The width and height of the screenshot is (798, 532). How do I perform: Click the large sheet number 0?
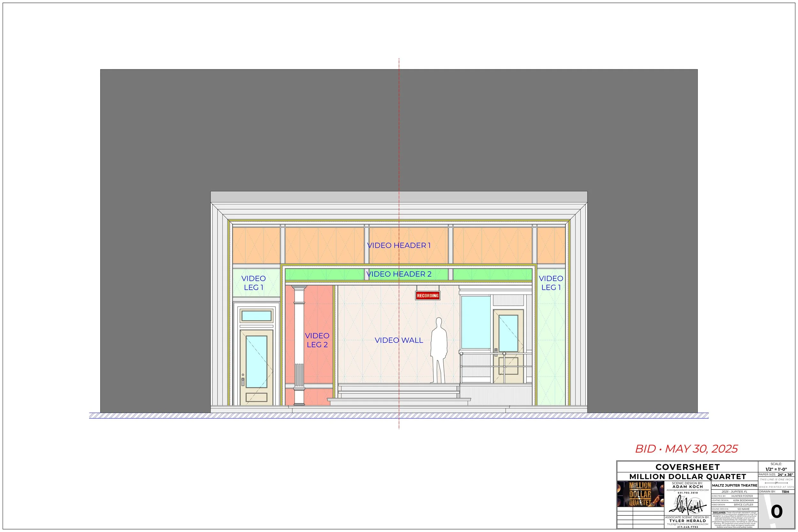click(776, 512)
